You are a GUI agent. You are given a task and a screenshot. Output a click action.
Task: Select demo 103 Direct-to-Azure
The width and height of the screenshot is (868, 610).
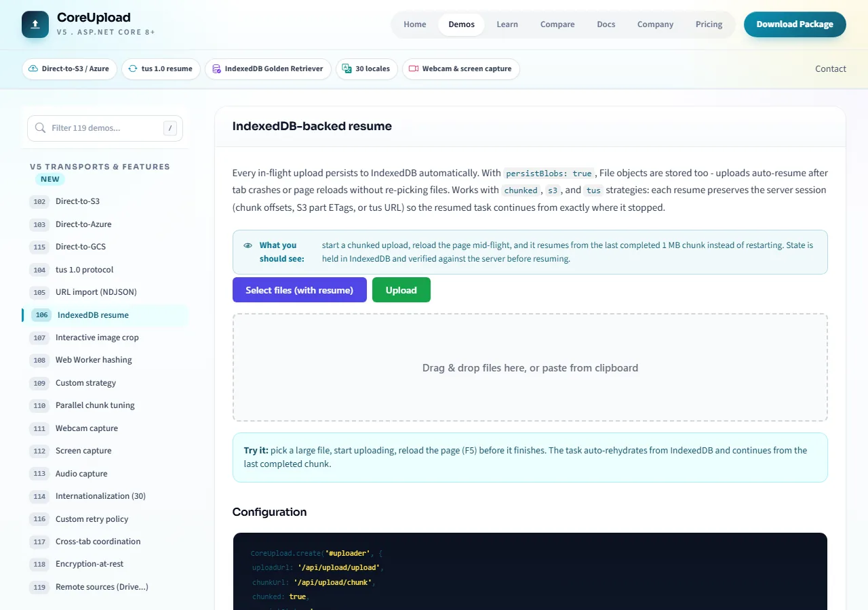tap(105, 224)
